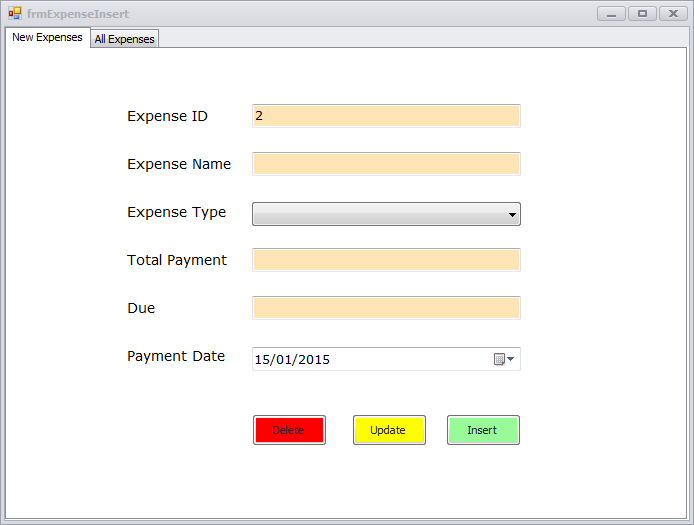Maximize the frmExpenseInsert window
The width and height of the screenshot is (694, 525).
click(642, 14)
